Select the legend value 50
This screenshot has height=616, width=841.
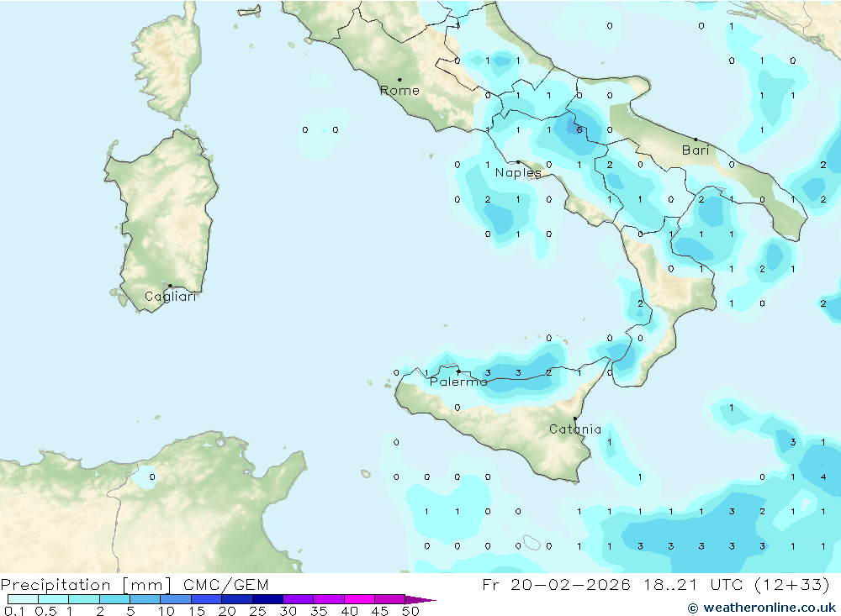pos(411,611)
